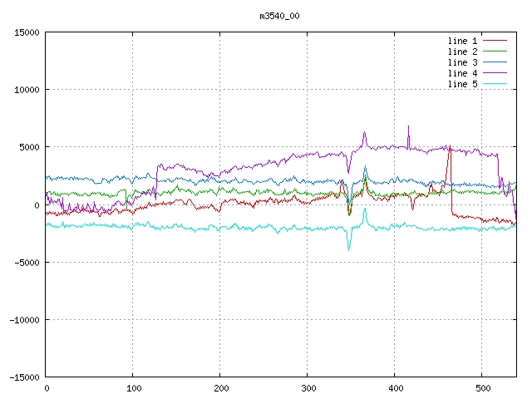Click the lowest dip of the cyan line
Viewport: 532px width, 399px height.
coord(348,249)
